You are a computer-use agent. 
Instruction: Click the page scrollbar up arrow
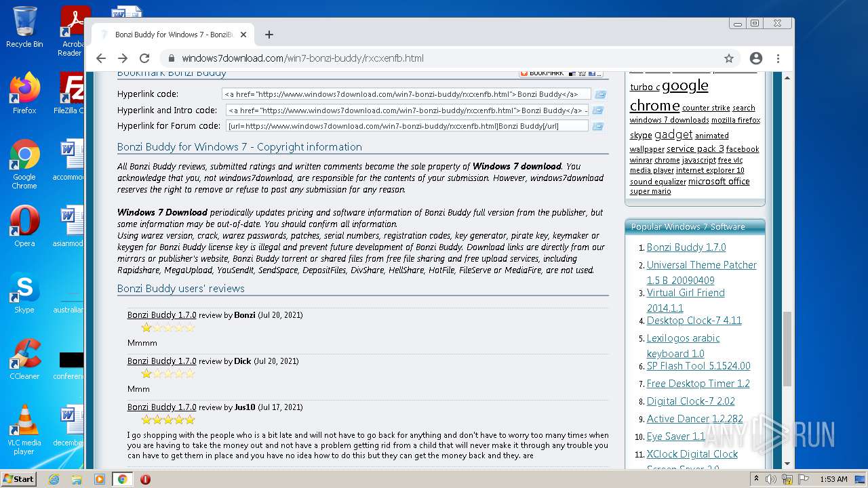[787, 78]
